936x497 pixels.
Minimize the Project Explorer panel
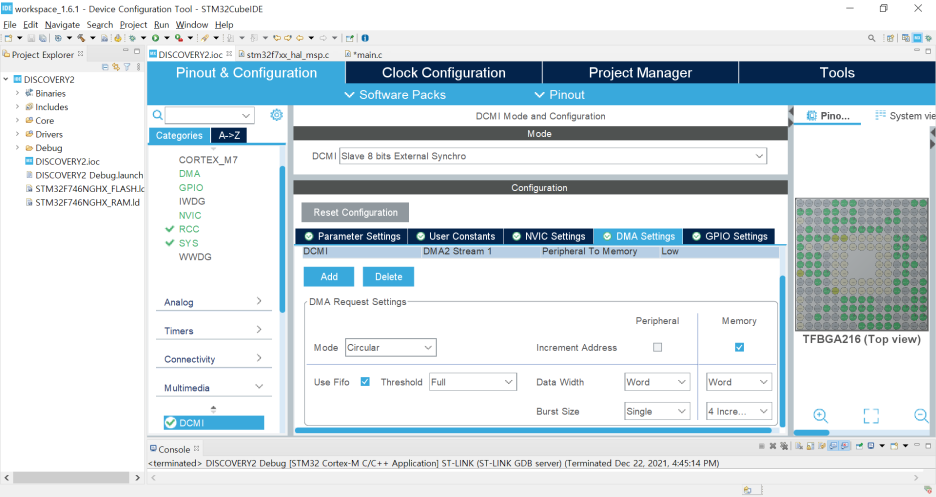click(x=125, y=51)
